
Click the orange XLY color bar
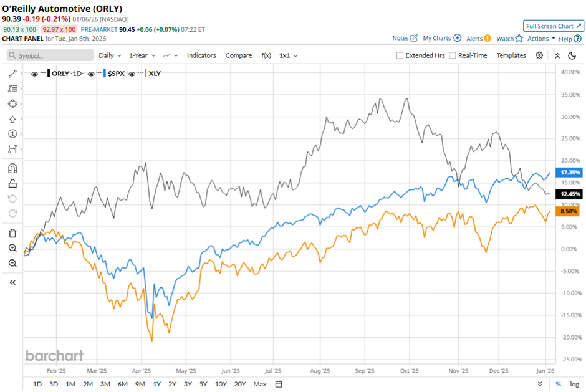(x=145, y=74)
